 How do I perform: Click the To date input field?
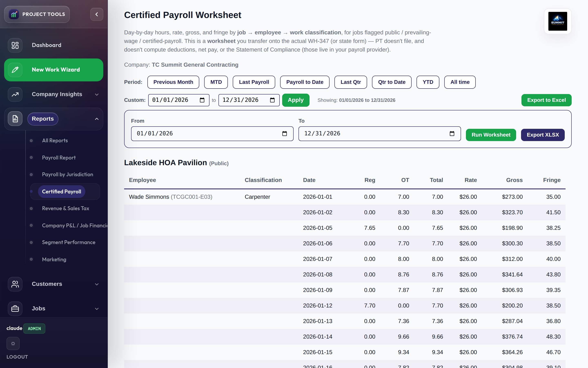tap(380, 134)
